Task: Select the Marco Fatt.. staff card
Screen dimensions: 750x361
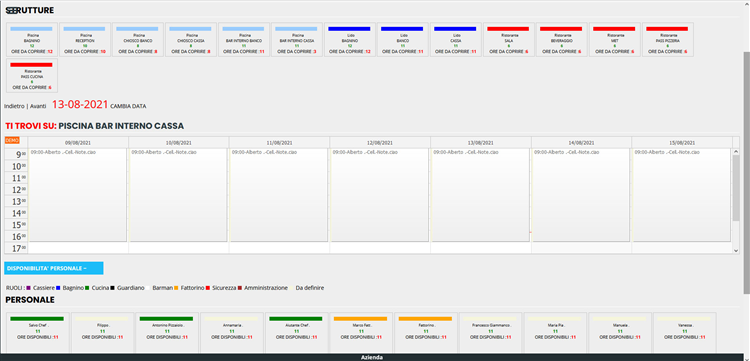Action: pyautogui.click(x=360, y=332)
